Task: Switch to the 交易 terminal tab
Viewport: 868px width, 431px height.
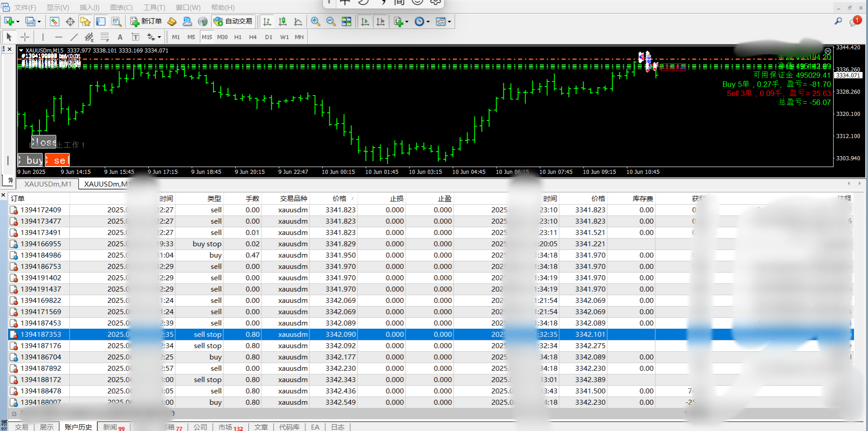Action: 21,427
